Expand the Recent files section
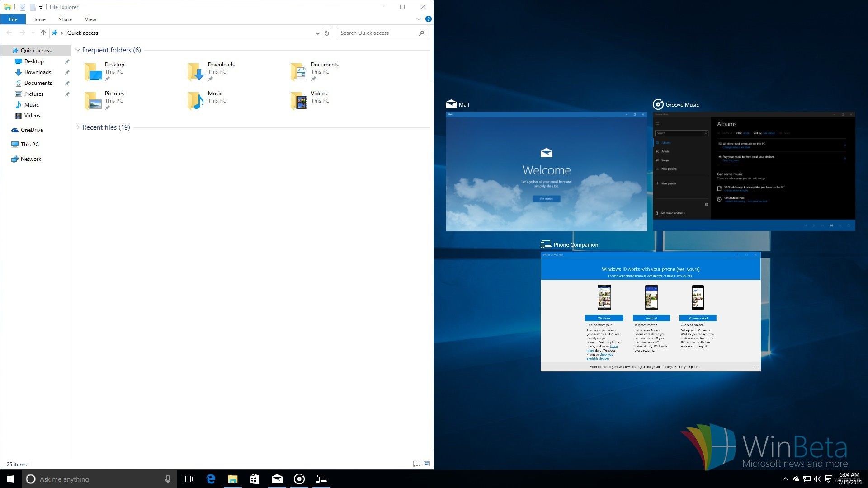Screen dimensions: 868x488 (x=78, y=127)
